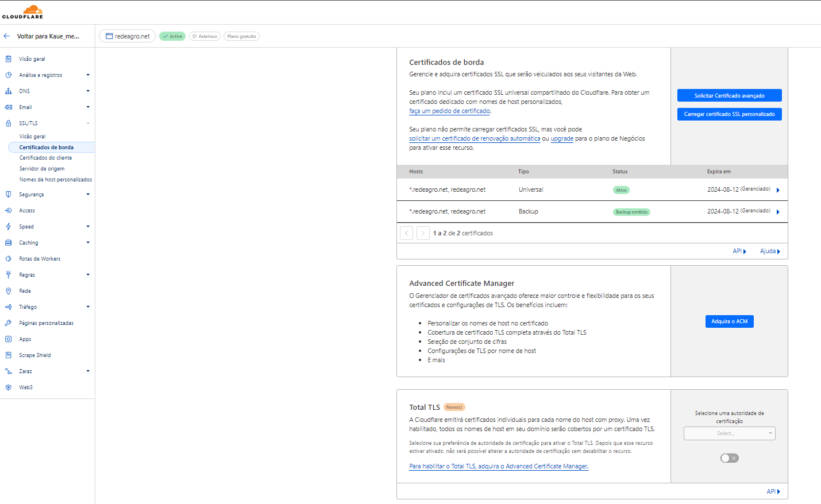Click API link under certificates table
The height and width of the screenshot is (504, 821).
(739, 251)
